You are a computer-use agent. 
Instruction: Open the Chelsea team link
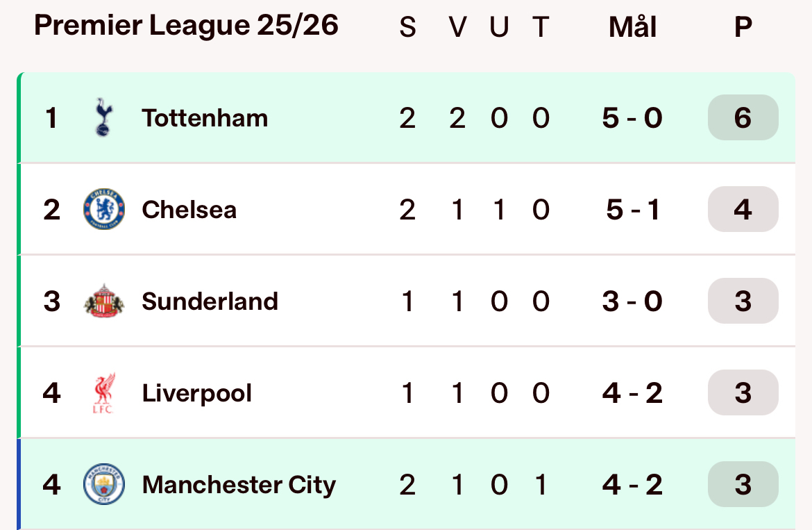[189, 210]
